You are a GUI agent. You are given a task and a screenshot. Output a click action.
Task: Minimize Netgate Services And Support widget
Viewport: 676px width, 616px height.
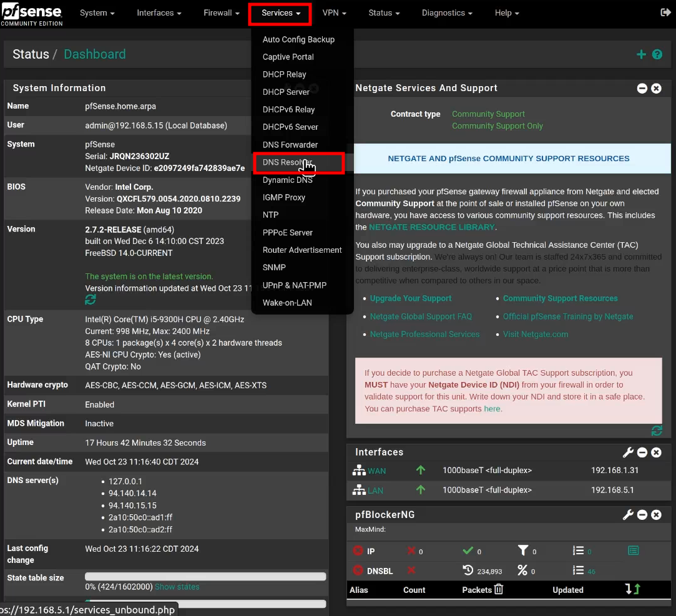pyautogui.click(x=642, y=89)
